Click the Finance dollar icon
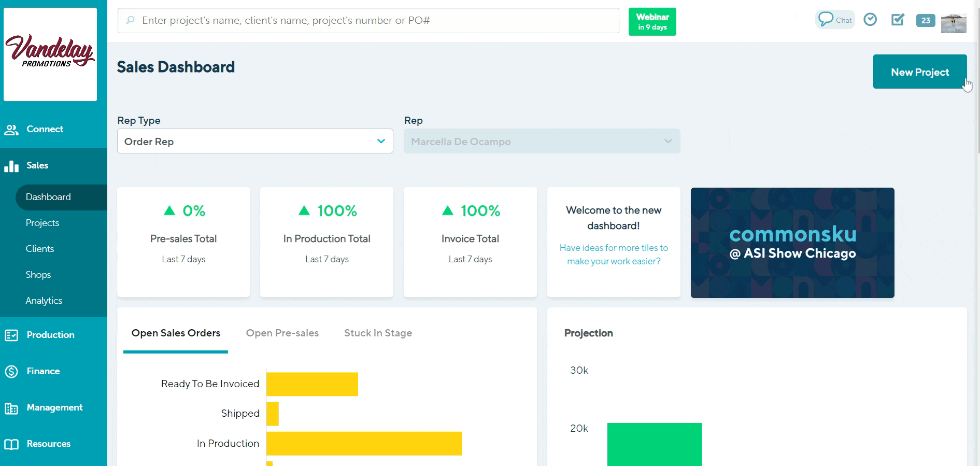 pos(11,372)
